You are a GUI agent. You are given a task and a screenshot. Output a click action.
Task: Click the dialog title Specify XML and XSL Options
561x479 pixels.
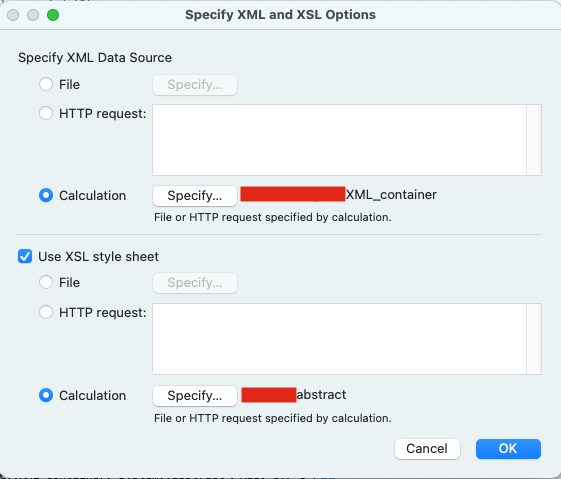pyautogui.click(x=280, y=15)
